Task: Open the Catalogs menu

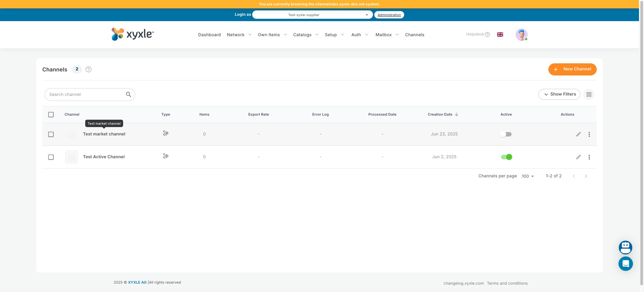Action: (x=306, y=35)
